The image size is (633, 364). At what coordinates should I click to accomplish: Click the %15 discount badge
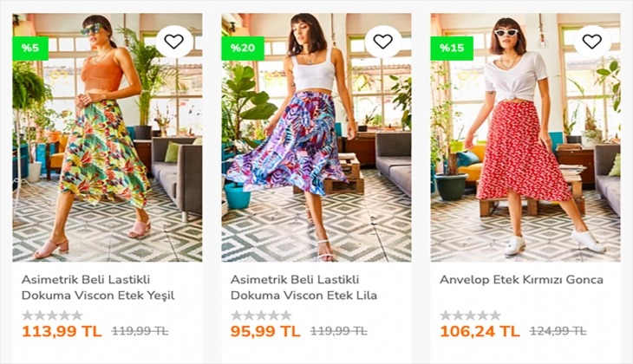452,49
